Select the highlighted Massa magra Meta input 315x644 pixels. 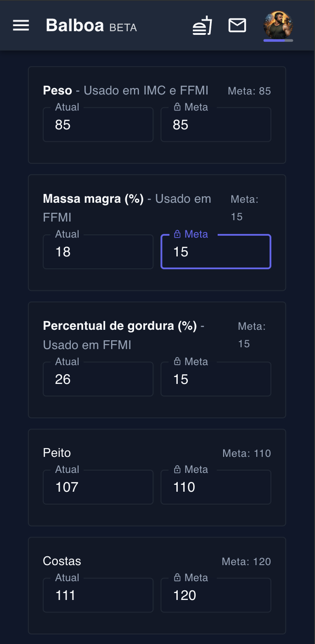point(216,251)
